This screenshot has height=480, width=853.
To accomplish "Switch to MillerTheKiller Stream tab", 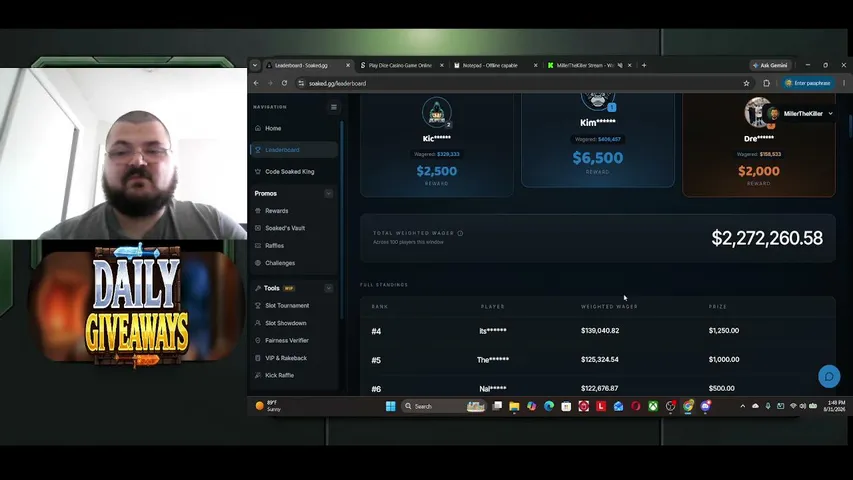I will 585,65.
